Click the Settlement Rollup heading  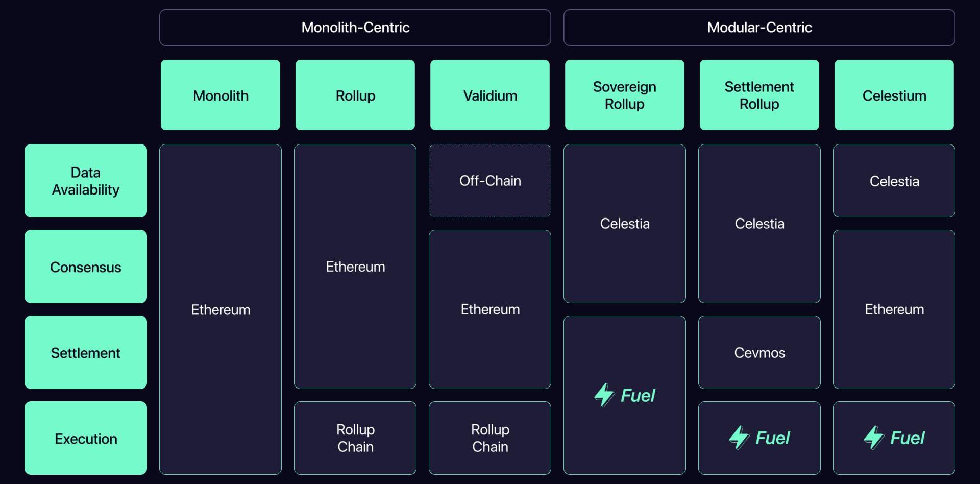[x=759, y=95]
